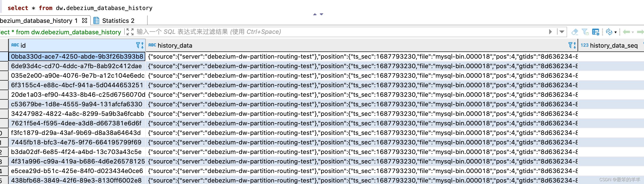Refresh results using the circular arrows icon

(609, 32)
